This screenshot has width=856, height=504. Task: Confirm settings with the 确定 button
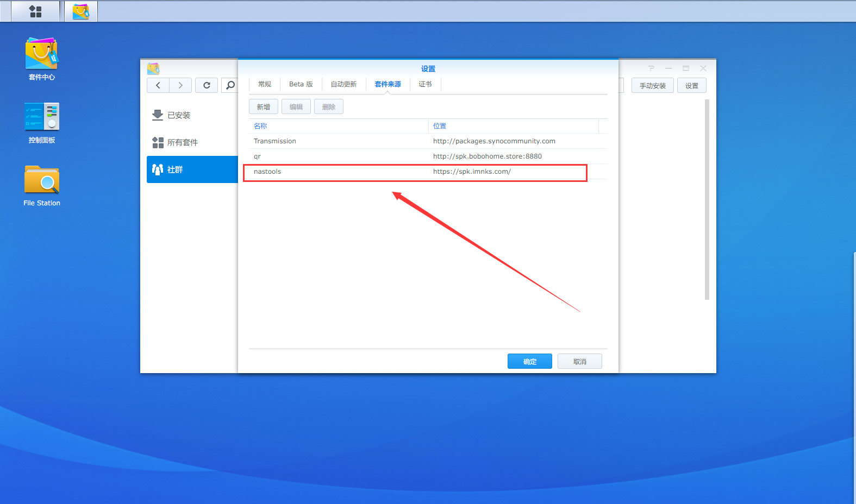click(x=529, y=362)
